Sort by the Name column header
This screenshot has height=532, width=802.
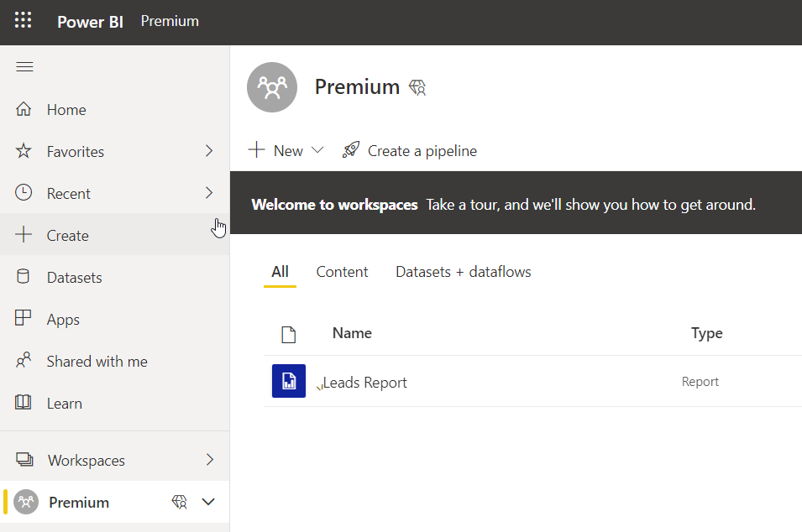coord(352,333)
